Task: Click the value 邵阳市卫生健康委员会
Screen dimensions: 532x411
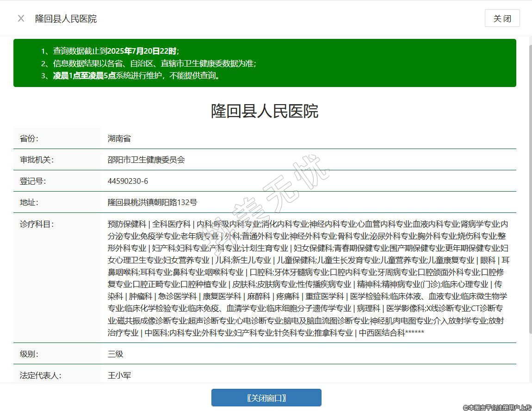Action: click(146, 160)
